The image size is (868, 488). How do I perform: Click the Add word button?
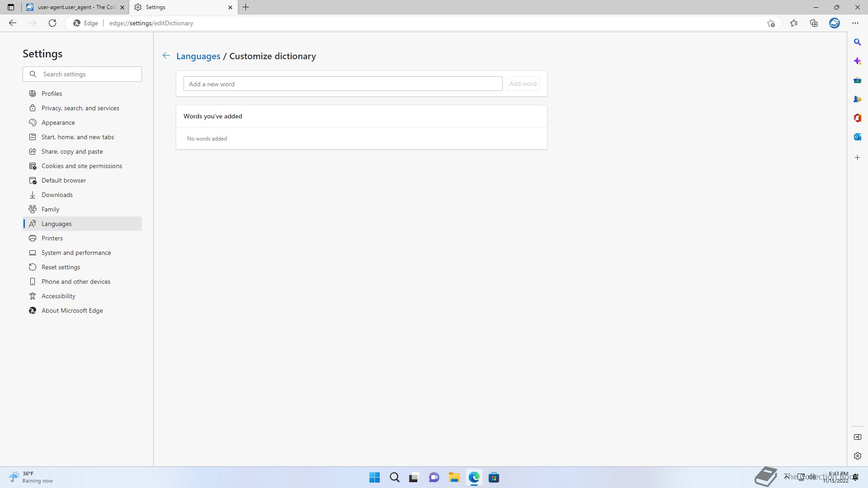point(523,84)
